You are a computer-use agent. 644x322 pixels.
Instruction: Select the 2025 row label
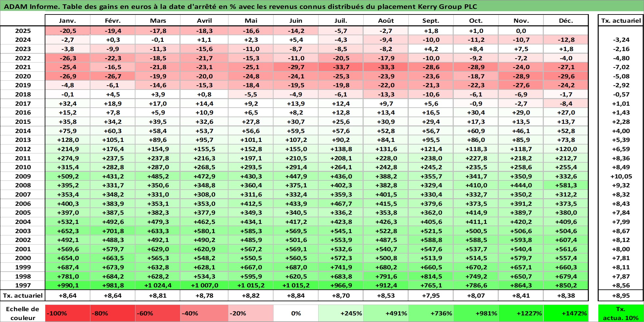23,31
